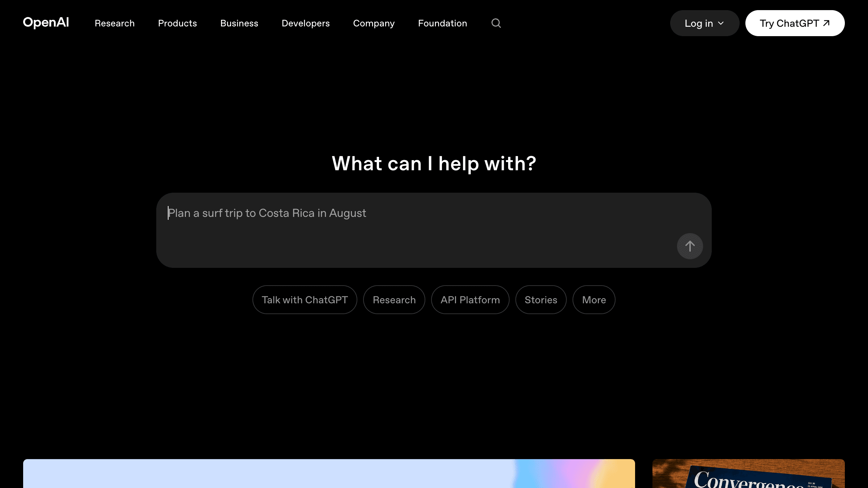Select the Talk with ChatGPT chip
This screenshot has width=868, height=488.
tap(305, 300)
